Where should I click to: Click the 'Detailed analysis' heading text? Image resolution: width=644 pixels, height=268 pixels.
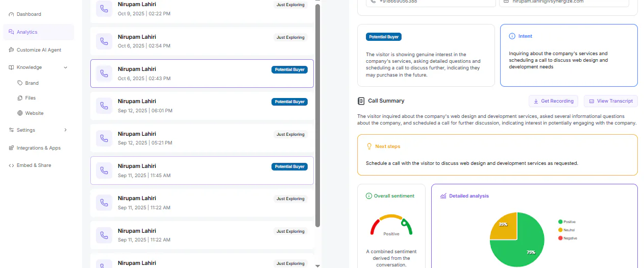pos(469,196)
